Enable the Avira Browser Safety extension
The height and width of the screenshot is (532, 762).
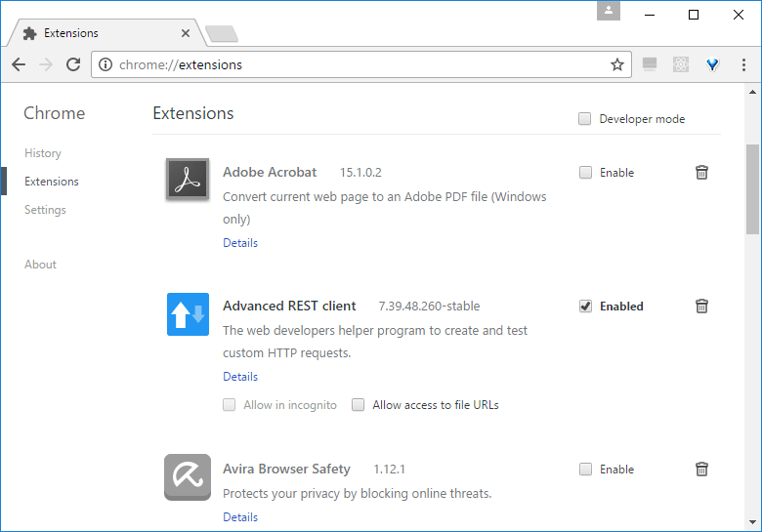tap(585, 470)
